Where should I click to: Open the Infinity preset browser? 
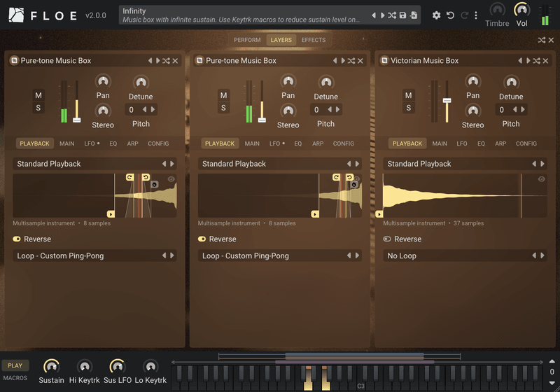point(244,15)
